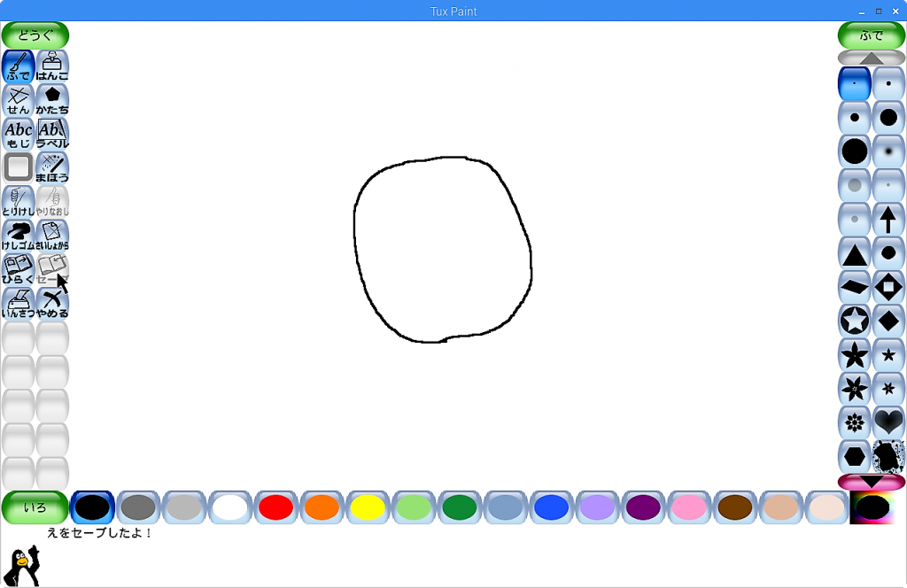The image size is (907, 588).
Task: Choose the かたち shapes tool
Action: (52, 101)
